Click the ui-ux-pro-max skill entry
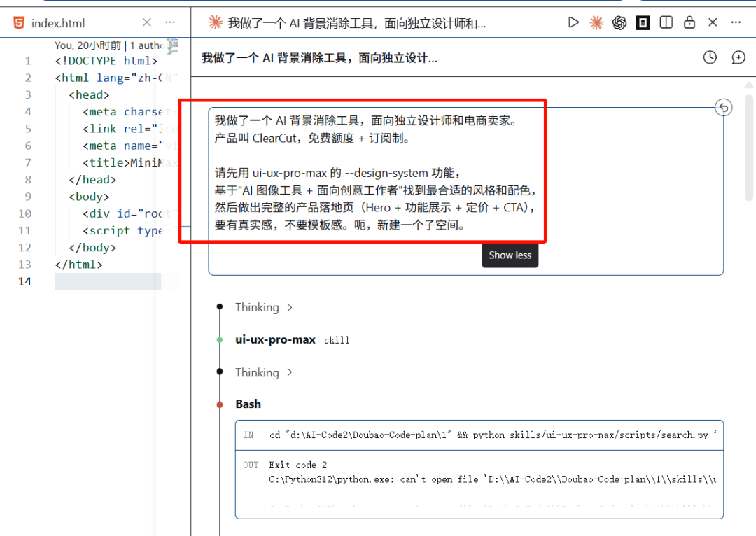This screenshot has height=536, width=756. (x=275, y=339)
